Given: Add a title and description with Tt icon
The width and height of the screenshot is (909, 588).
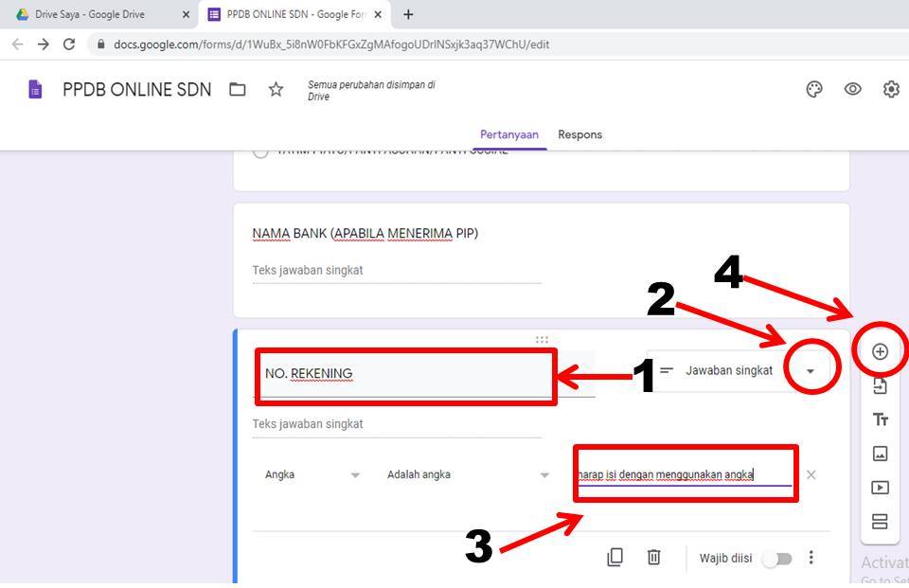Looking at the screenshot, I should coord(879,419).
